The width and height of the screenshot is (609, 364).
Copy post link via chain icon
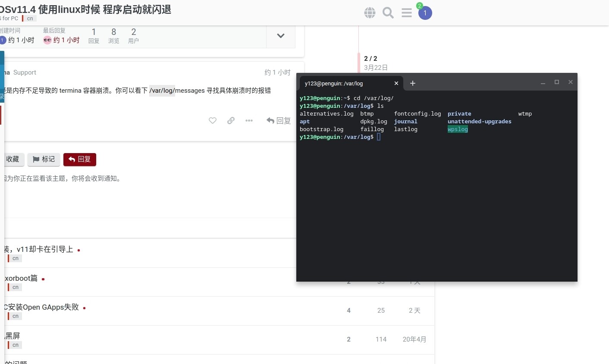click(231, 121)
